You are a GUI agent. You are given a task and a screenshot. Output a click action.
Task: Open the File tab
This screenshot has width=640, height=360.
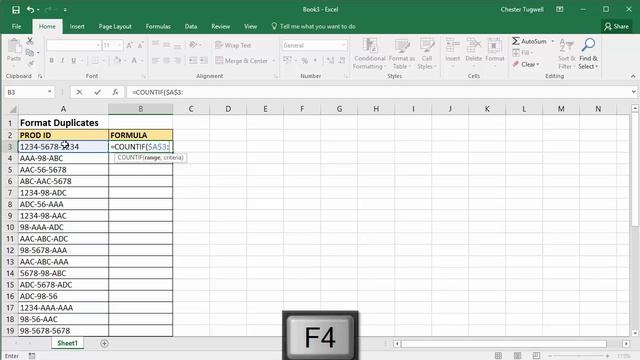(x=16, y=27)
